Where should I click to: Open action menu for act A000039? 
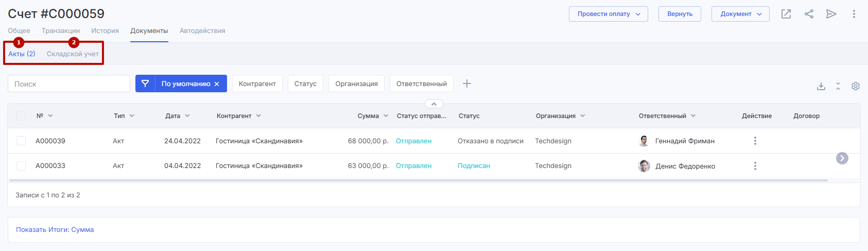(x=755, y=141)
